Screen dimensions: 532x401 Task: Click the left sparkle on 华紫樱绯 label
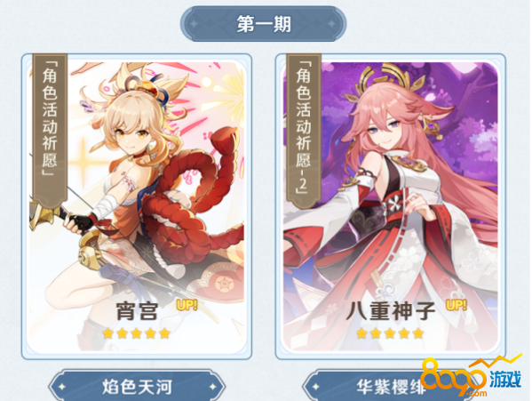(316, 387)
